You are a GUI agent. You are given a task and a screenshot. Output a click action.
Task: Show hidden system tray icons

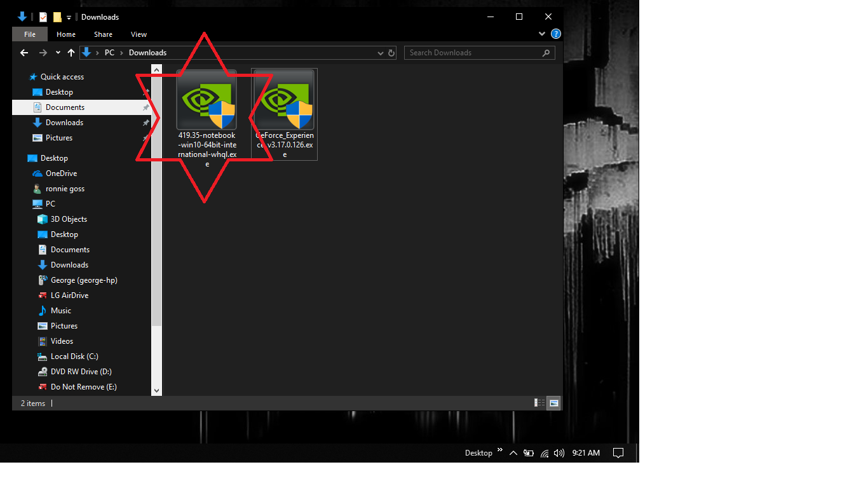(x=513, y=453)
